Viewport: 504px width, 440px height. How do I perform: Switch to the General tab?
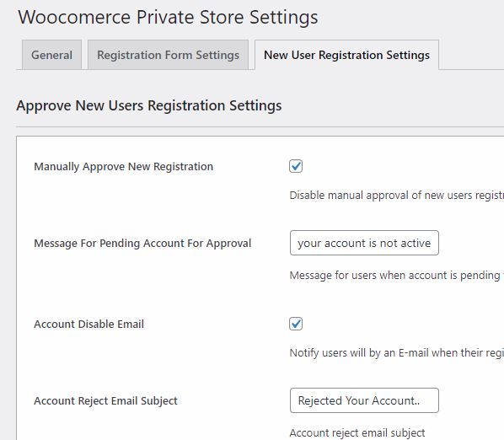(51, 55)
